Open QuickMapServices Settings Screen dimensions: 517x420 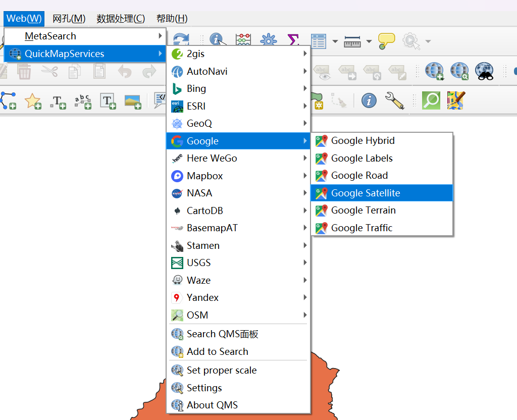tap(238, 388)
